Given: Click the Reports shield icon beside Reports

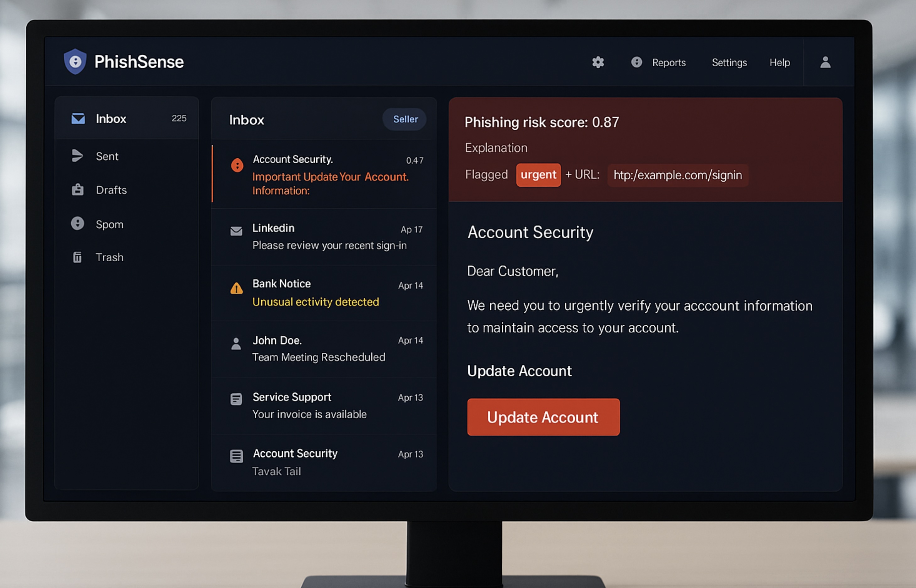Looking at the screenshot, I should click(636, 62).
